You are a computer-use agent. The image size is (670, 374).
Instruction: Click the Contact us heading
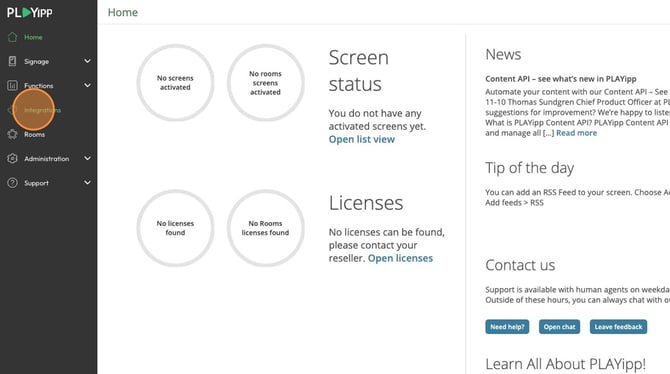click(x=520, y=265)
